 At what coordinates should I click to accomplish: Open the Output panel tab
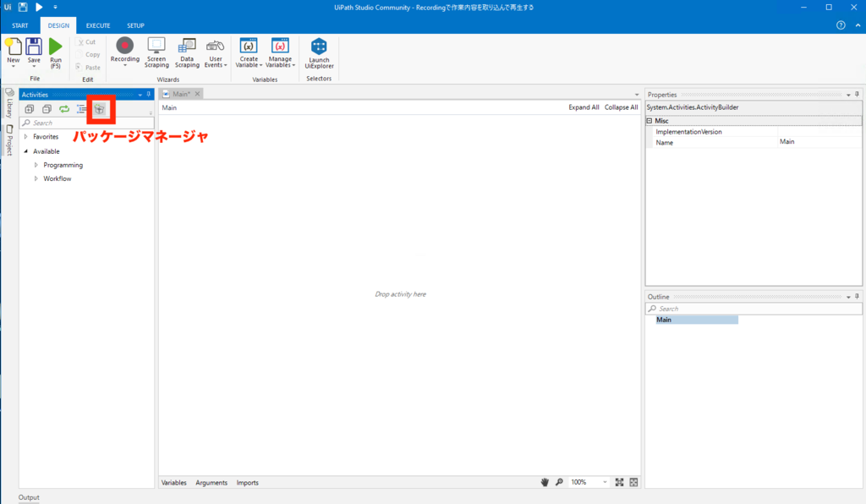(29, 497)
